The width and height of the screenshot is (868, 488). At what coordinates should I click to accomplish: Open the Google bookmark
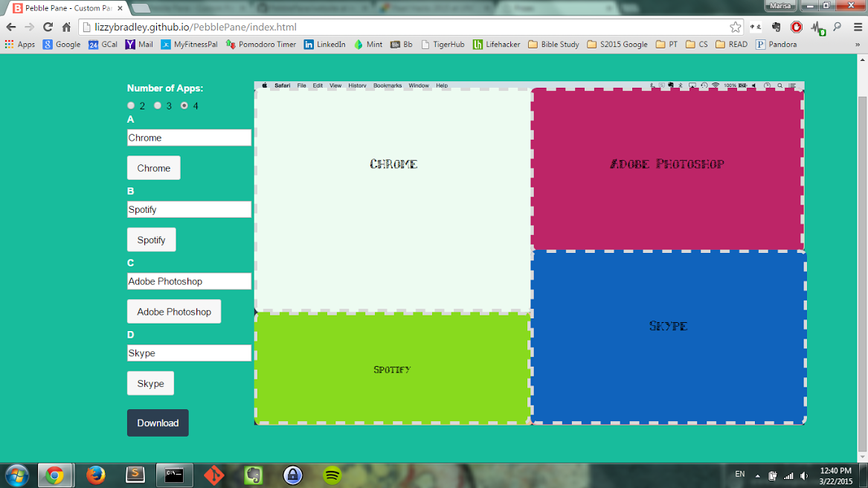[62, 45]
